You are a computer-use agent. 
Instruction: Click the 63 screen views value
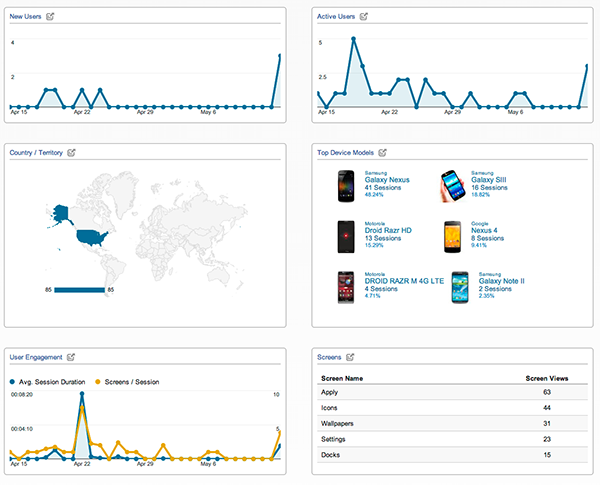(547, 392)
